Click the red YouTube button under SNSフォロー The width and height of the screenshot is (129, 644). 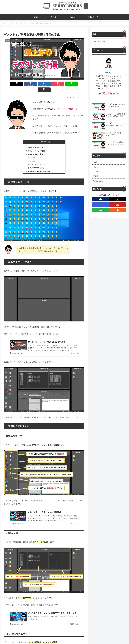117,204
